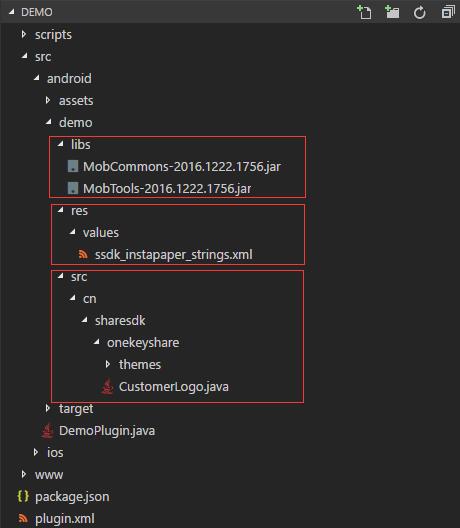The image size is (460, 528).
Task: Select the sharesdk folder name
Action: pyautogui.click(x=120, y=320)
